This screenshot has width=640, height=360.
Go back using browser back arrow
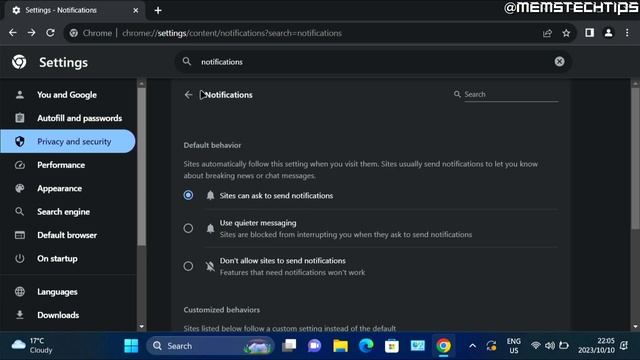click(13, 33)
